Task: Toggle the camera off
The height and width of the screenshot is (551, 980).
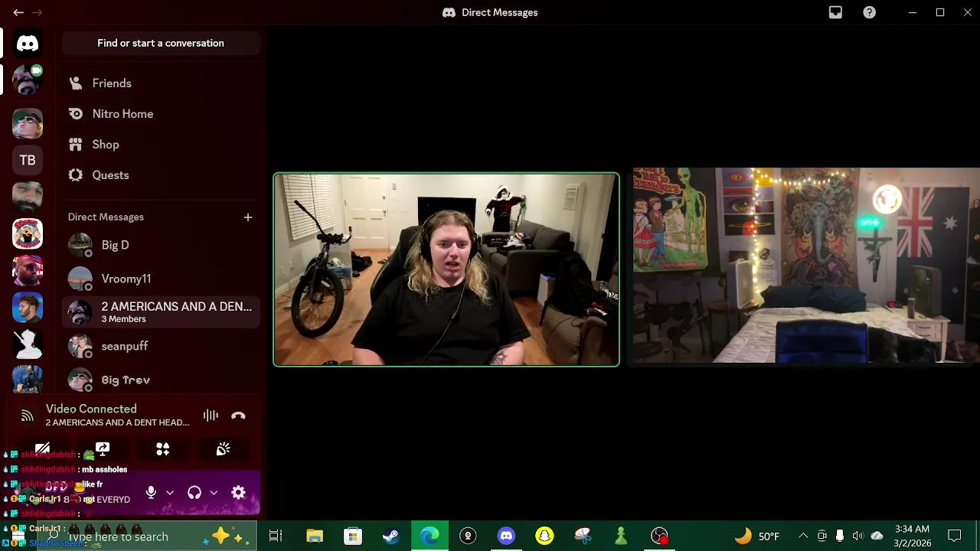Action: tap(42, 449)
